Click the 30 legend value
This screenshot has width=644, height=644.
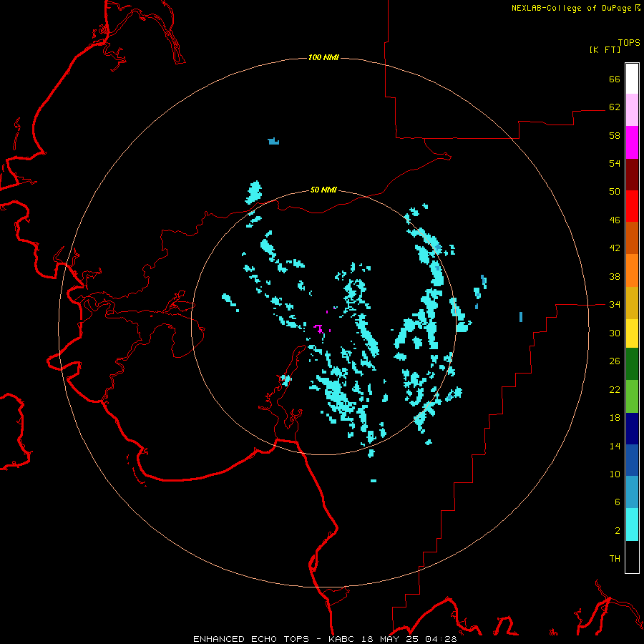pyautogui.click(x=615, y=333)
